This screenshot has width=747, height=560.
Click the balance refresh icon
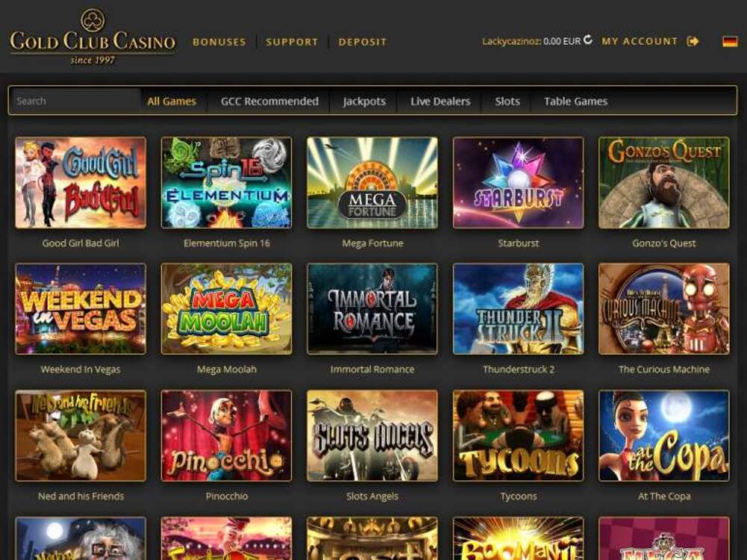tap(588, 40)
